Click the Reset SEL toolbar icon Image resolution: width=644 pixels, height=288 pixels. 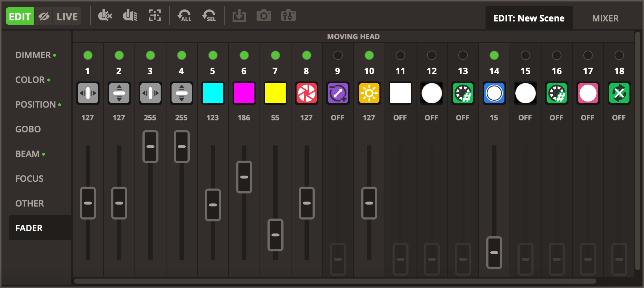pos(209,16)
